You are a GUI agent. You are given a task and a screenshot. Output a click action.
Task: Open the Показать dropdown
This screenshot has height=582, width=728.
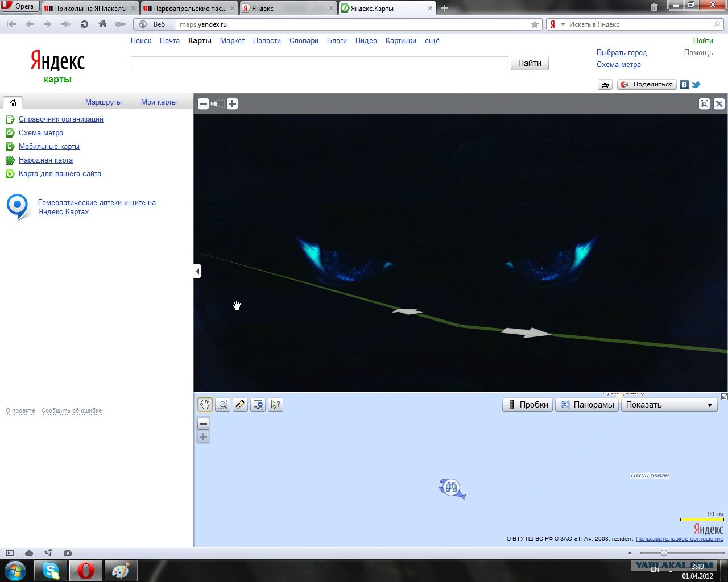[669, 405]
